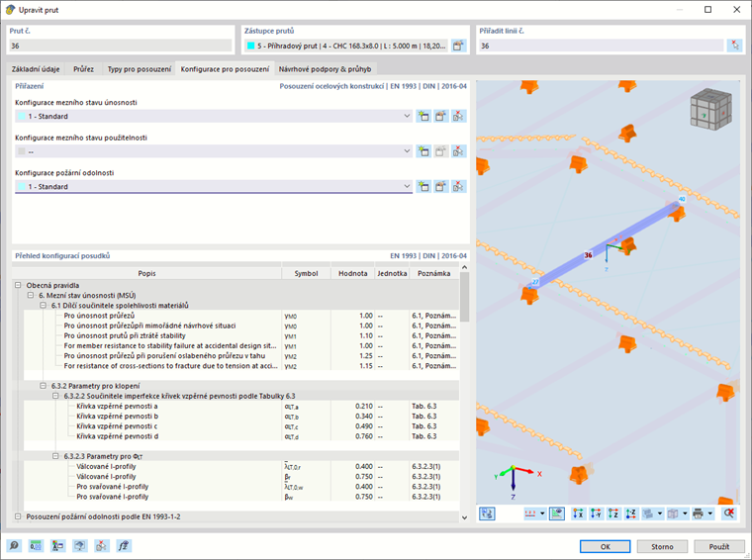Click the cancel zoom selection icon

(729, 513)
